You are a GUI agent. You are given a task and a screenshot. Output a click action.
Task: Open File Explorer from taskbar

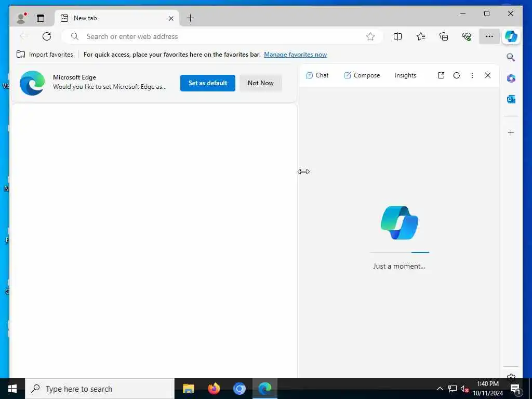(x=188, y=389)
